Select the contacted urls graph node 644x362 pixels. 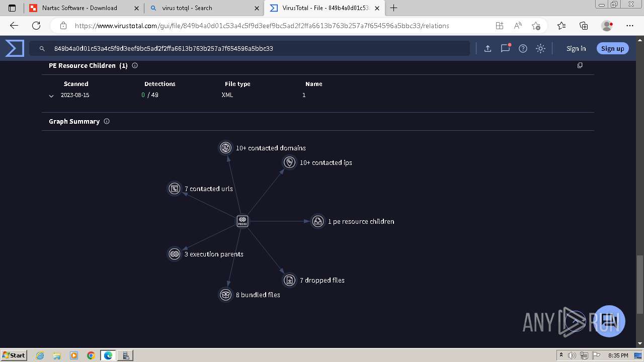click(x=174, y=189)
